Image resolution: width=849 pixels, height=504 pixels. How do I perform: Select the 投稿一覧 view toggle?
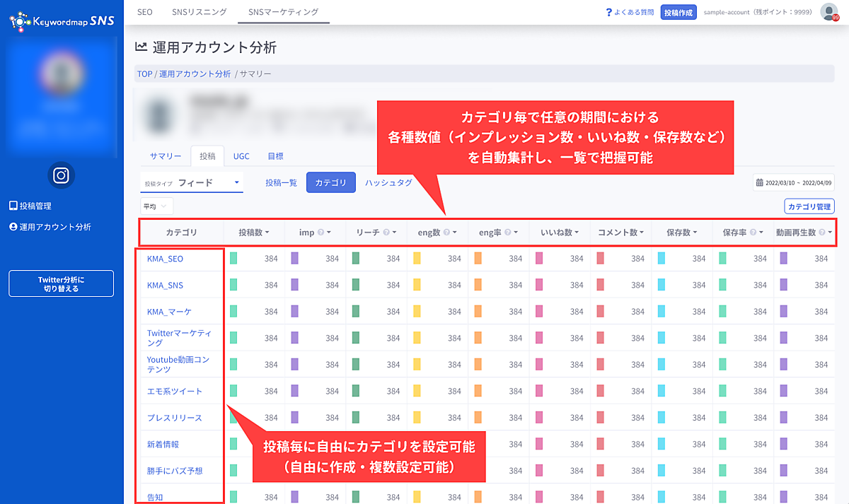pyautogui.click(x=281, y=182)
